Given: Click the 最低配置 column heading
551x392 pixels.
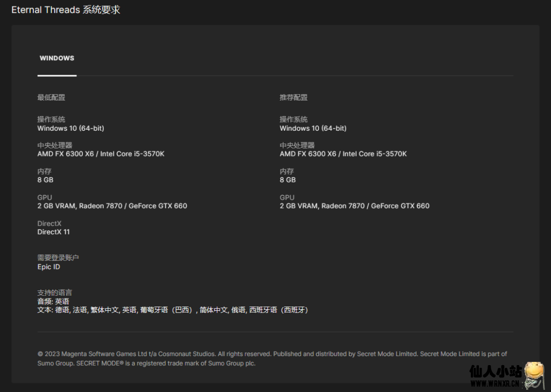Looking at the screenshot, I should coord(51,97).
